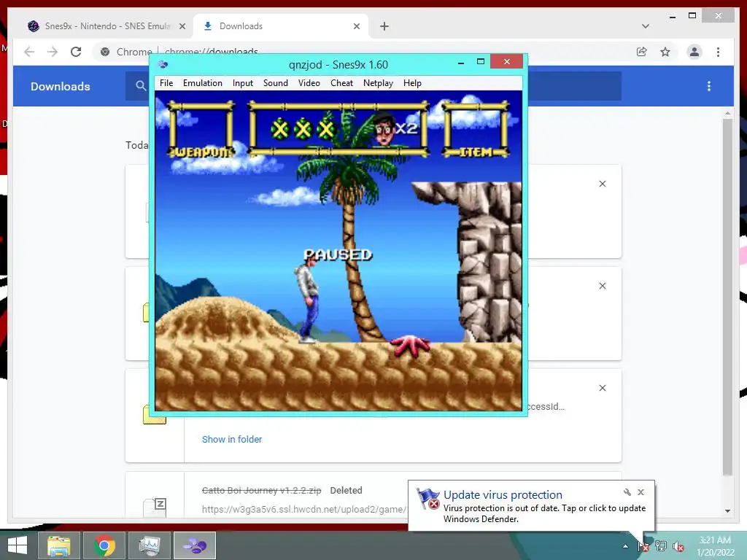This screenshot has height=560, width=747.
Task: Share this page from Chrome toolbar
Action: [x=642, y=52]
